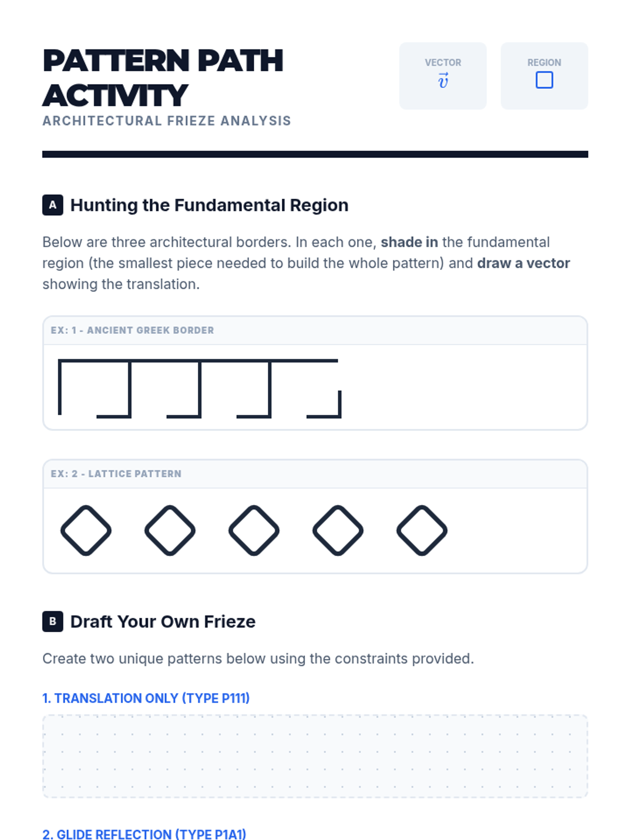The image size is (630, 840).
Task: Click the Glide Reflection (Type P1A1) label
Action: click(x=144, y=834)
